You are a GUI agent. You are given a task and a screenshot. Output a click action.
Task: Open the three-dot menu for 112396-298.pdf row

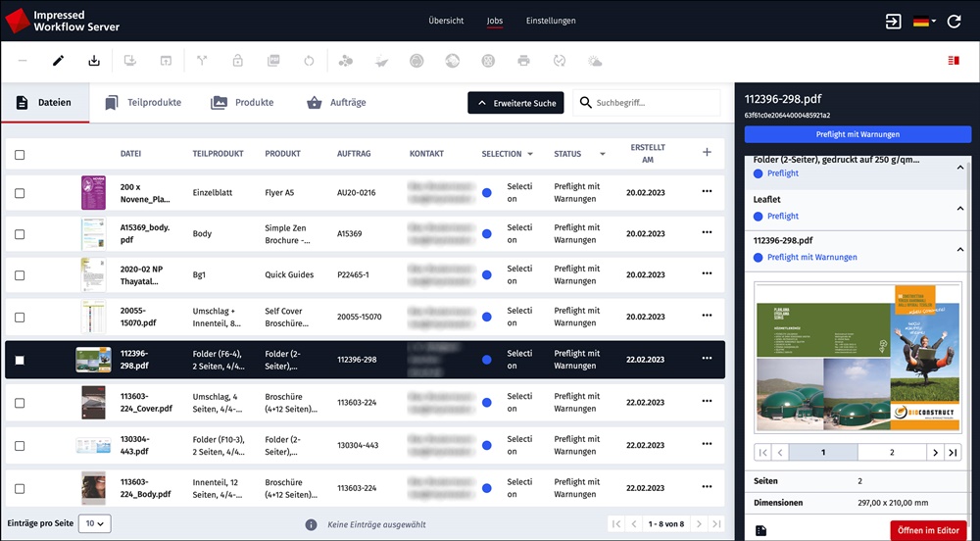coord(707,358)
